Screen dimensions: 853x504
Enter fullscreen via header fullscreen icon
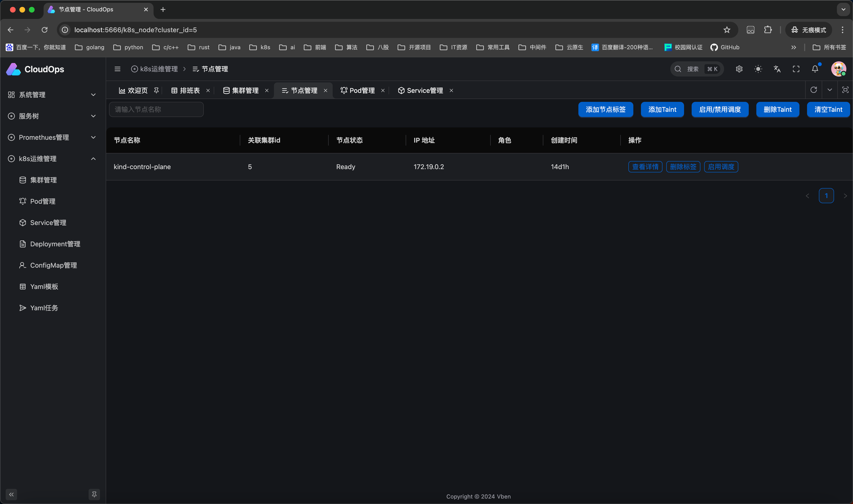[796, 69]
